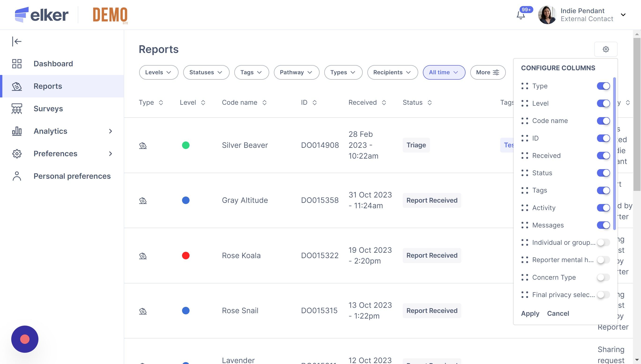Click the elker logo
The height and width of the screenshot is (364, 641).
41,15
